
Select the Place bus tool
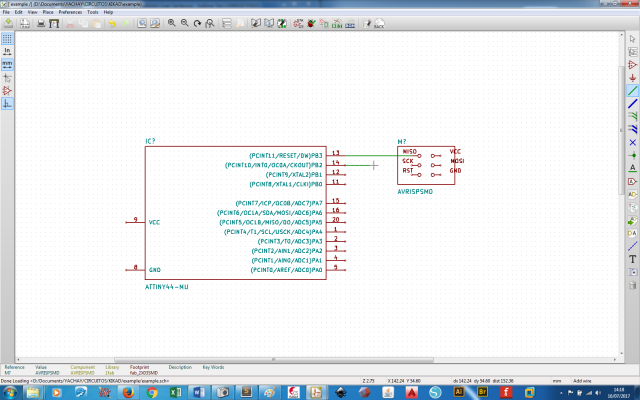[632, 104]
